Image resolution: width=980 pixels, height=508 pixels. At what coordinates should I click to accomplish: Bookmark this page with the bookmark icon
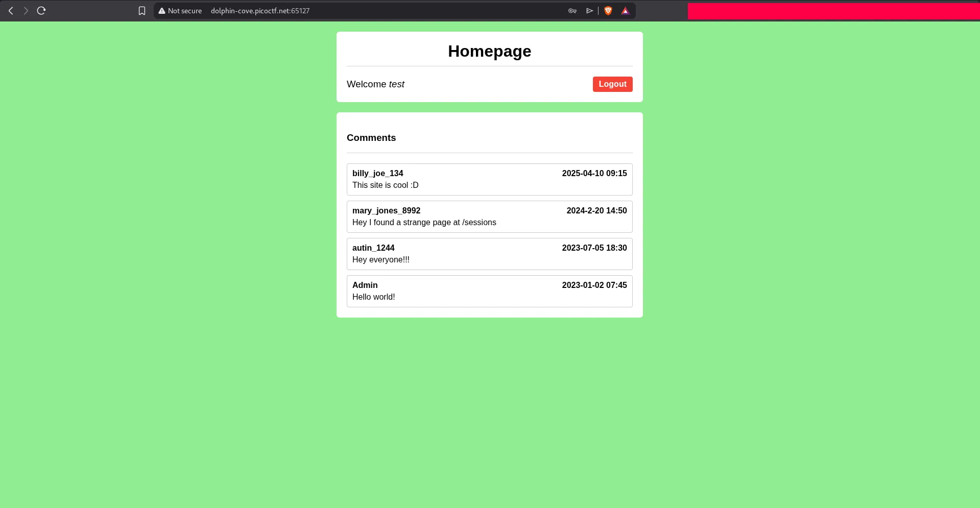pos(142,11)
